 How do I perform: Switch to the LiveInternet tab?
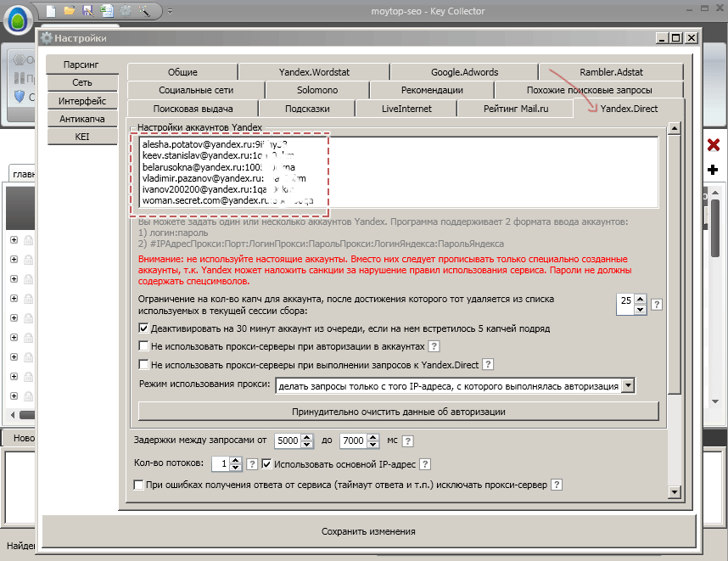406,109
